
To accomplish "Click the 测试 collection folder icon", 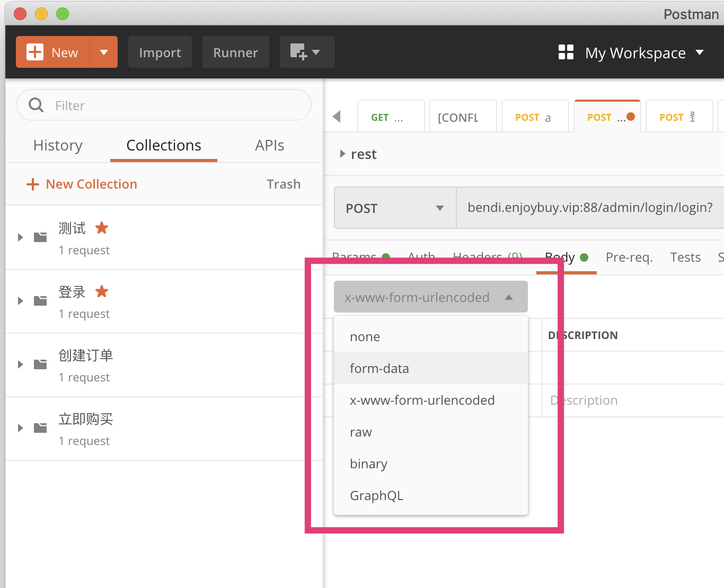I will 40,237.
